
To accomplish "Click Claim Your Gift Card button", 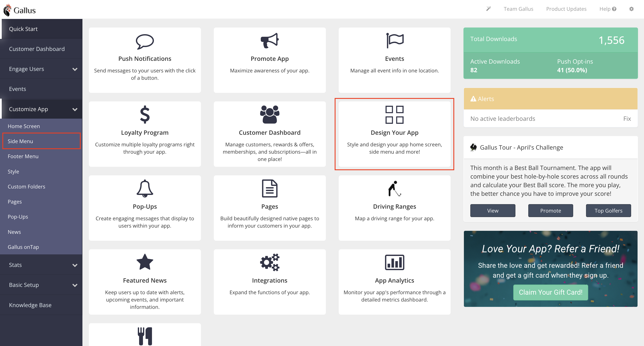I will coord(550,292).
